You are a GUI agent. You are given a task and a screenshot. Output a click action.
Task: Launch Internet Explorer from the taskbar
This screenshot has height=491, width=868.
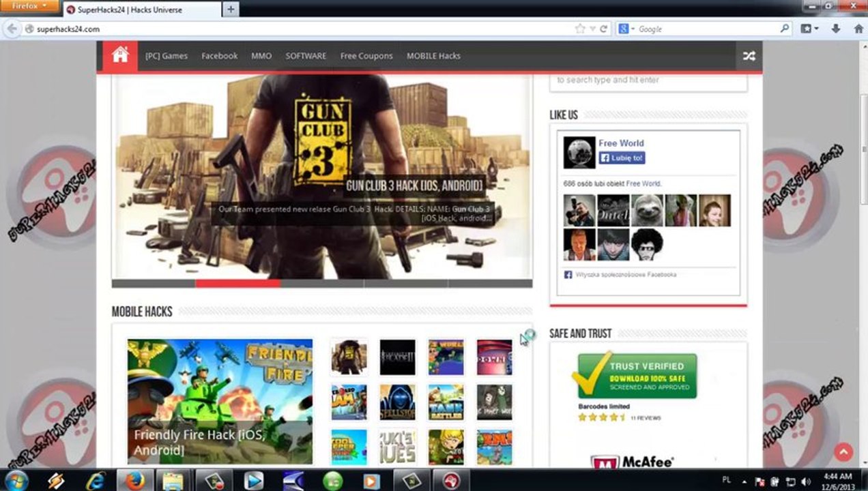tap(96, 480)
